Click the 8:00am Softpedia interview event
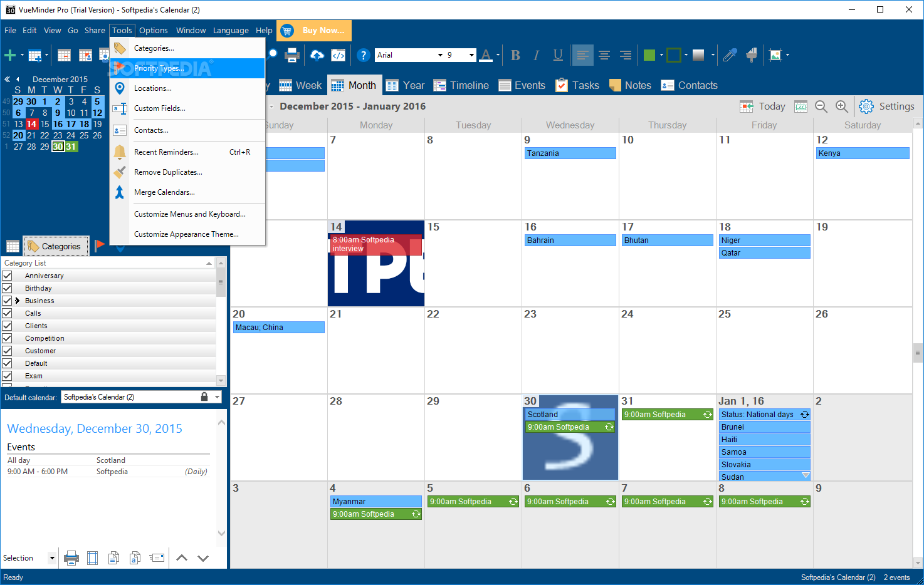This screenshot has height=585, width=924. coord(375,244)
